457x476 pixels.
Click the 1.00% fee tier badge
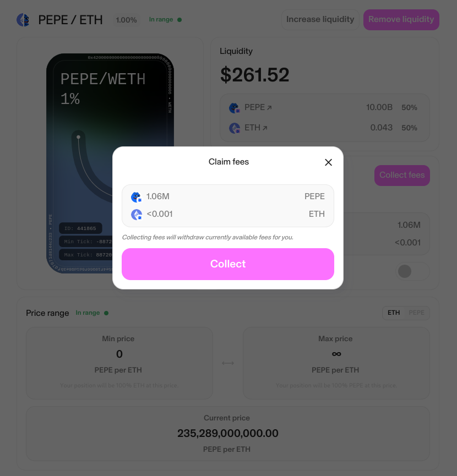[126, 20]
